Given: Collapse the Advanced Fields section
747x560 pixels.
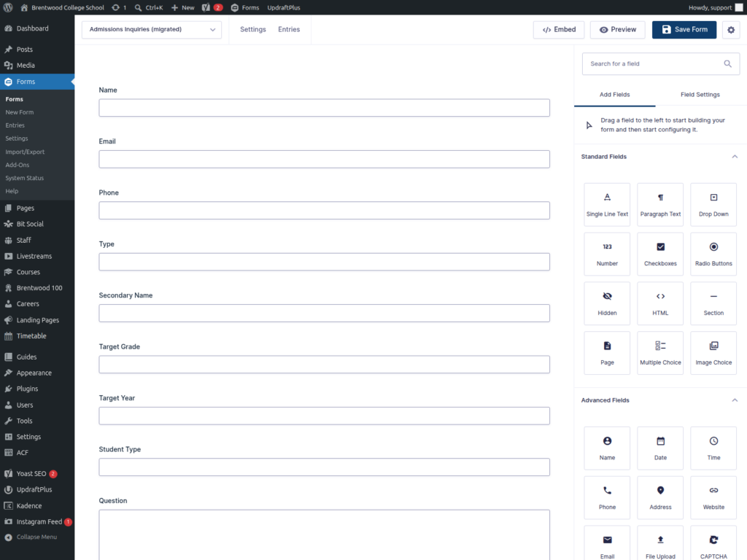Looking at the screenshot, I should (x=735, y=400).
